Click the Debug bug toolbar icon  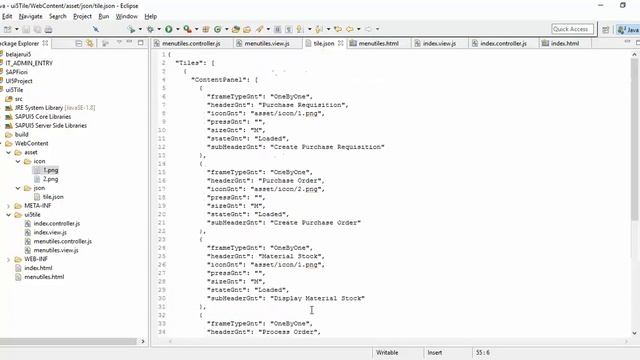pos(150,29)
